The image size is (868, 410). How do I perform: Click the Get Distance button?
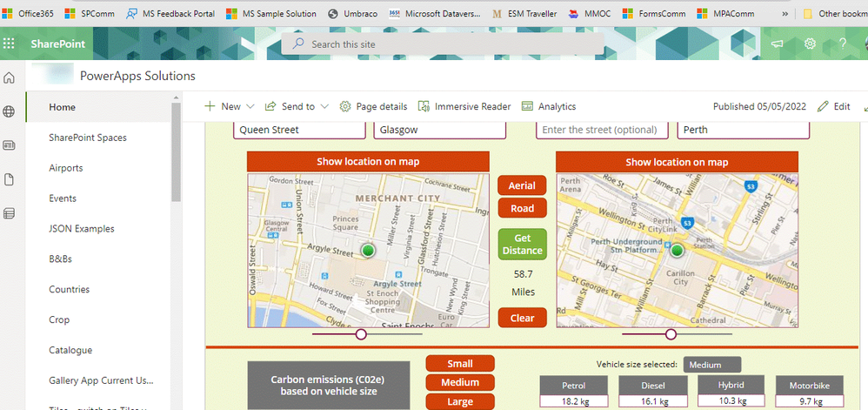[522, 245]
